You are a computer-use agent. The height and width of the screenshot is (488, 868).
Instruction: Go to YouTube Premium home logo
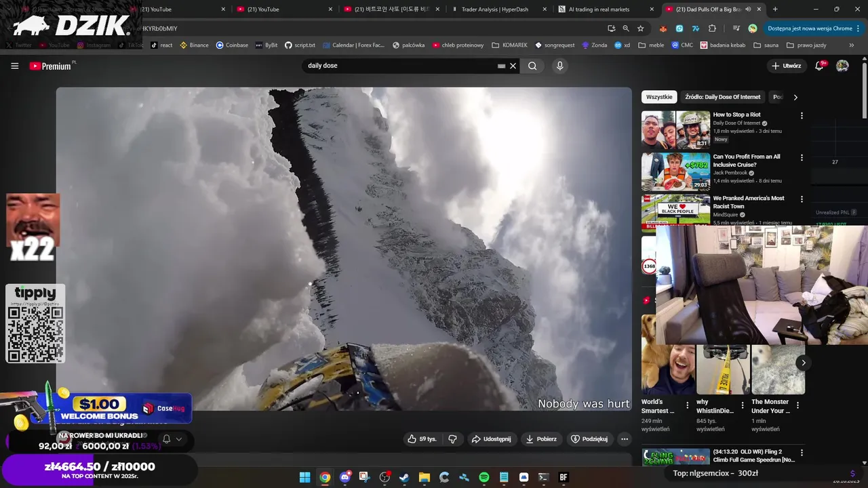coord(50,66)
